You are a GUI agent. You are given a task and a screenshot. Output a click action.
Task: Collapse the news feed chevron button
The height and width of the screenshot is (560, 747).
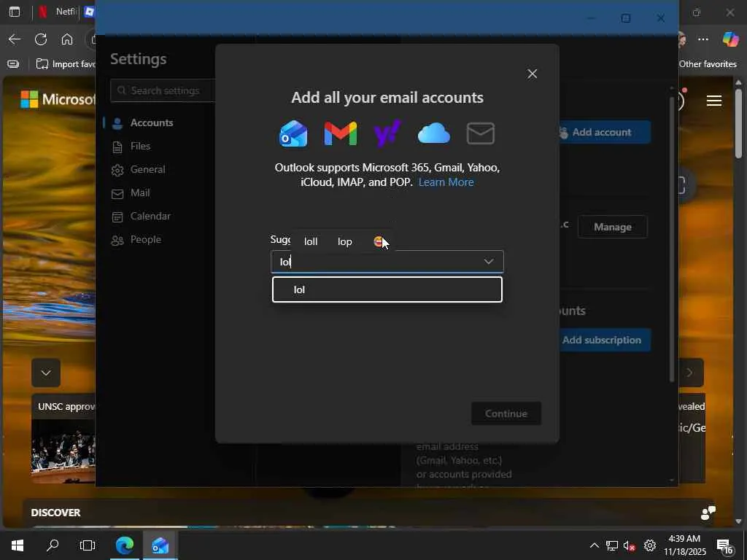point(46,373)
